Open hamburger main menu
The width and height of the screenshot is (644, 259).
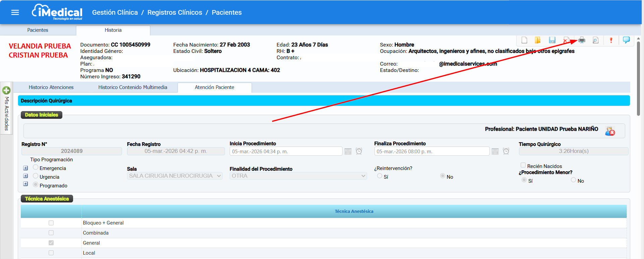[x=15, y=12]
